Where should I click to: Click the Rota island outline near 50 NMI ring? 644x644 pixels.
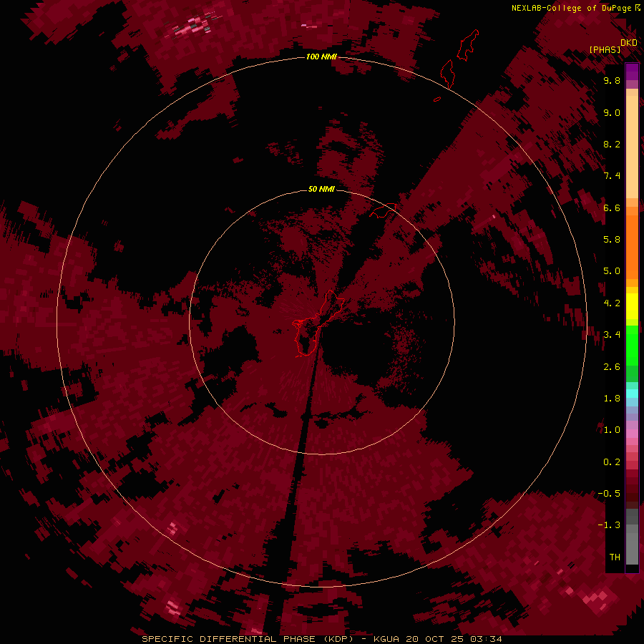click(x=383, y=210)
